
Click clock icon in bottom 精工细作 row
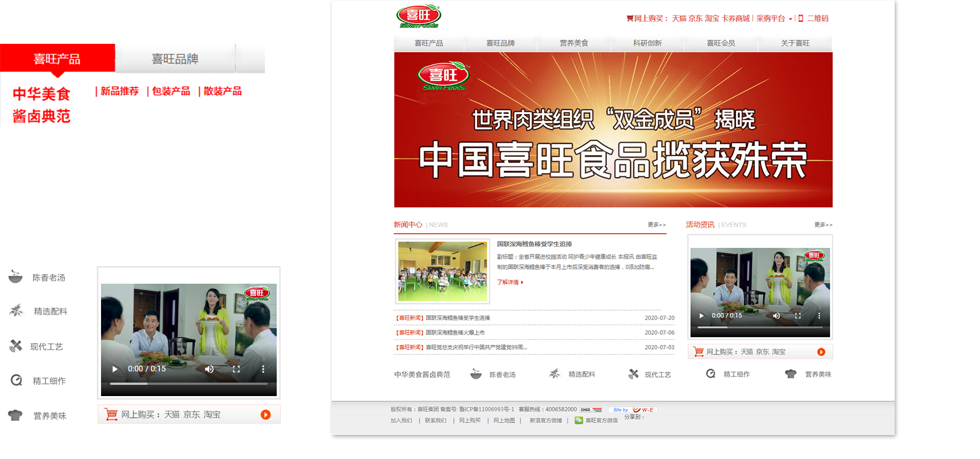coord(711,374)
